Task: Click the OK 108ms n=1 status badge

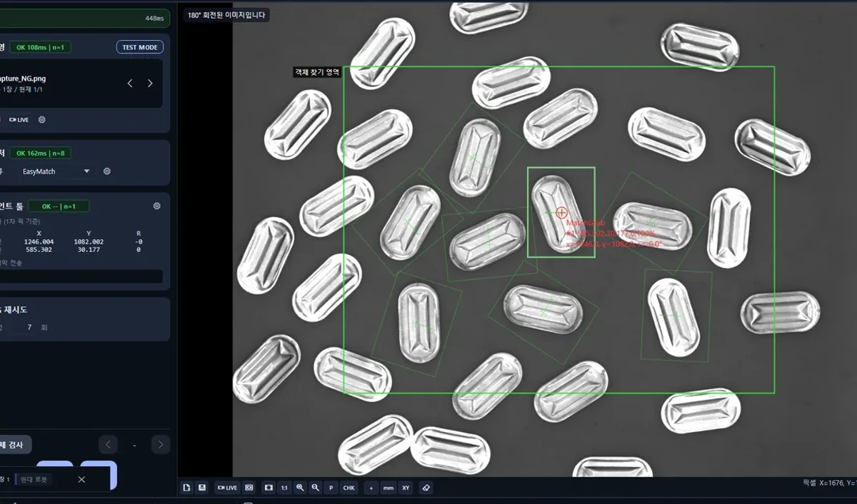Action: (x=40, y=47)
